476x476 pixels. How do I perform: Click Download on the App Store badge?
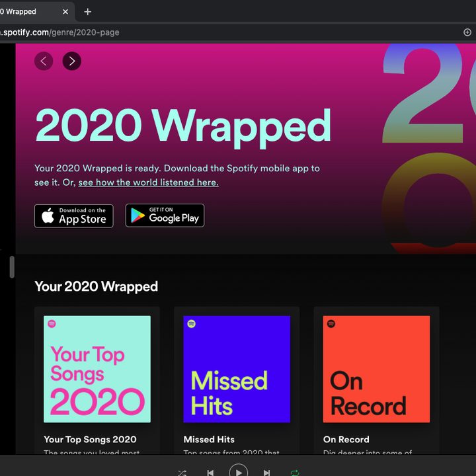pyautogui.click(x=74, y=216)
